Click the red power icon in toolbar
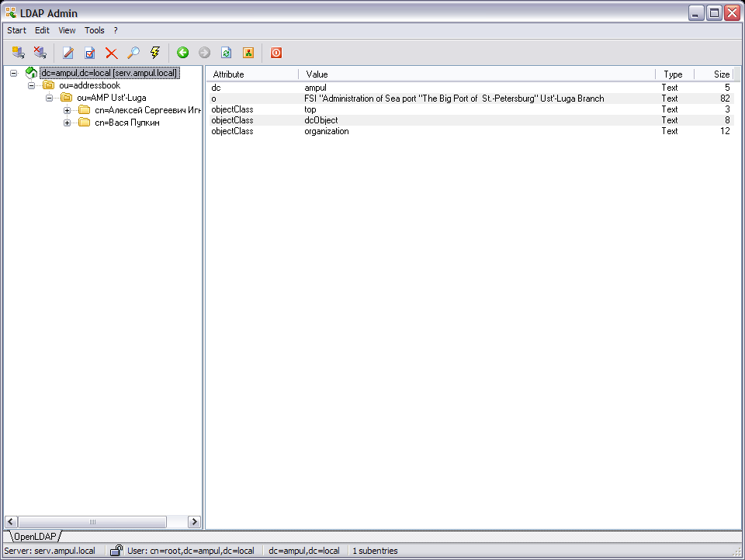The width and height of the screenshot is (745, 560). point(275,53)
